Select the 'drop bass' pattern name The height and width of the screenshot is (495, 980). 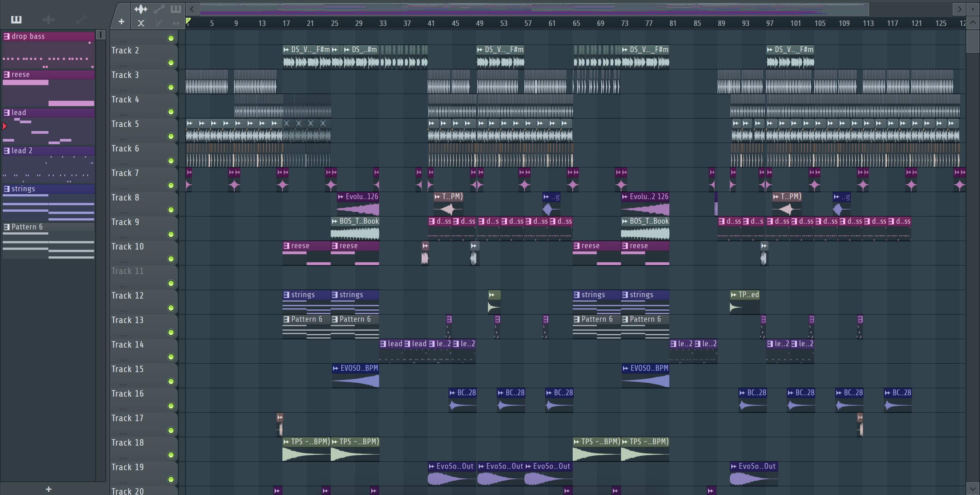click(x=28, y=36)
